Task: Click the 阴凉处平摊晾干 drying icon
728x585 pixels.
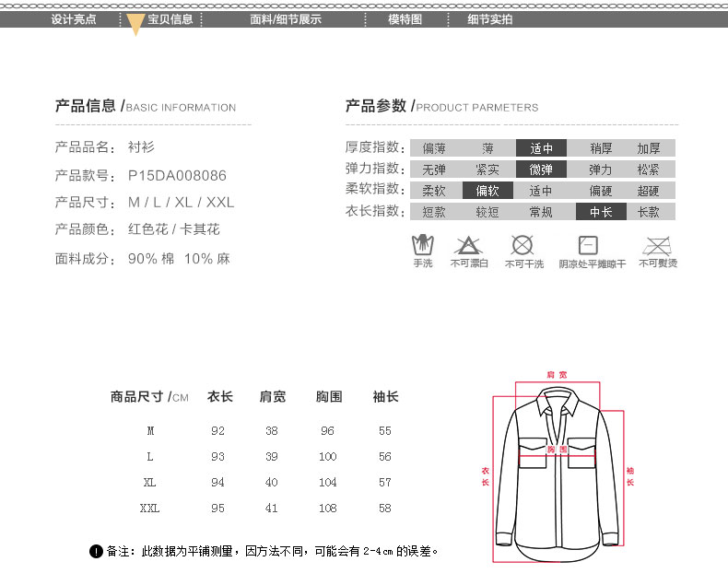Action: coord(588,245)
